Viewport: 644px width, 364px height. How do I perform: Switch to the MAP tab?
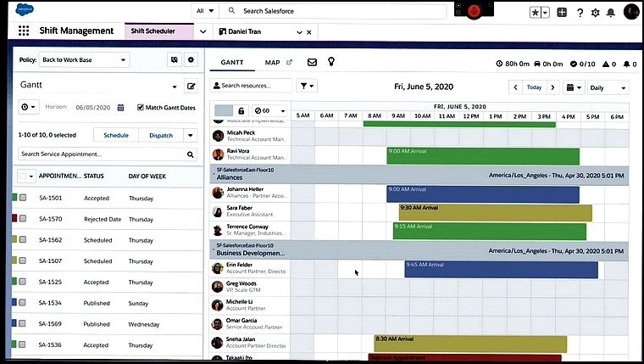[x=272, y=63]
